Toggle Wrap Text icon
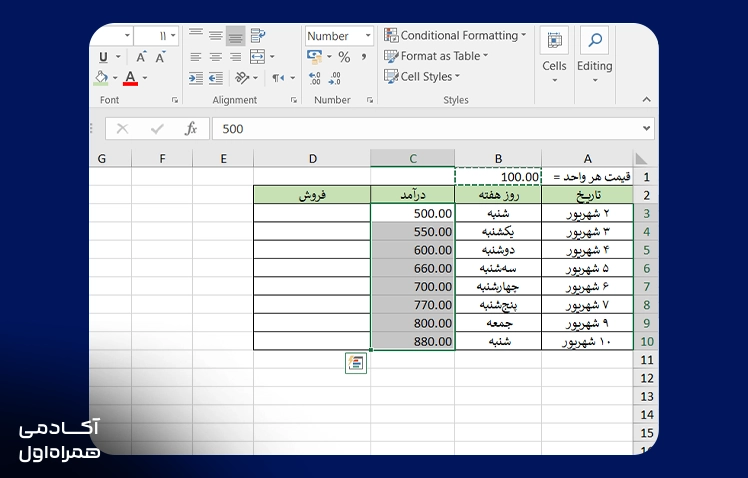Viewport: 748px width, 478px height. pyautogui.click(x=258, y=36)
